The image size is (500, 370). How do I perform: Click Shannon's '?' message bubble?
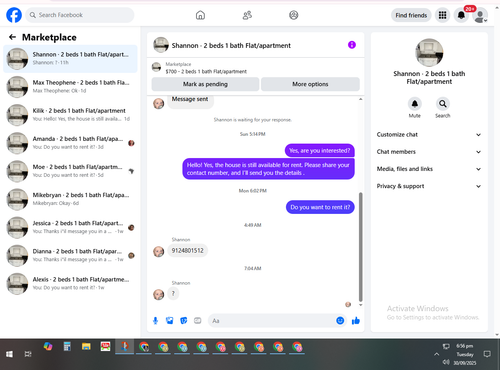pos(173,294)
